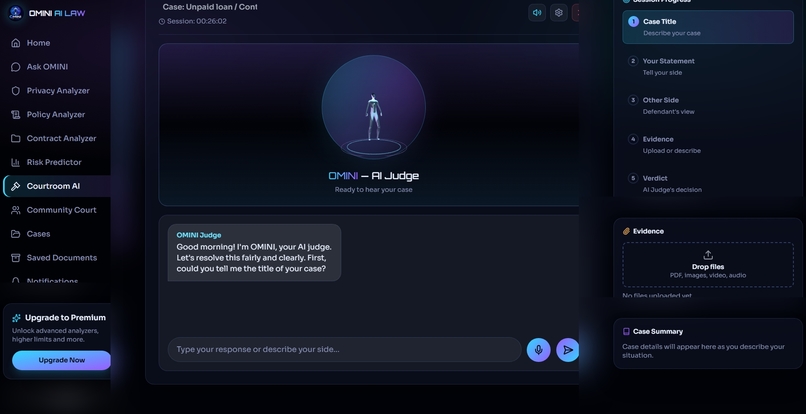The width and height of the screenshot is (806, 414).
Task: Click the Ready to hear your case text
Action: point(374,190)
